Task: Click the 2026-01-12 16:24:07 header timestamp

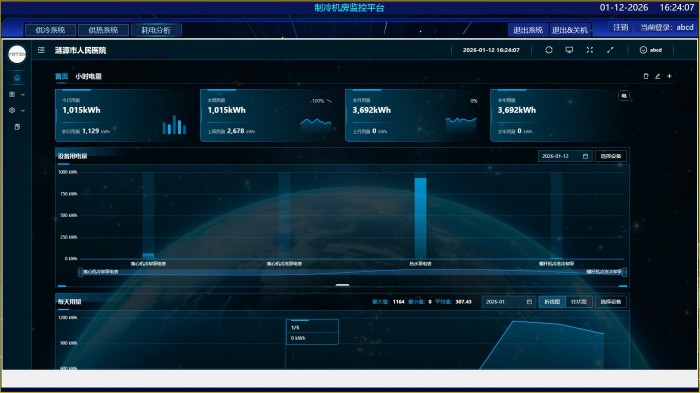Action: (x=491, y=50)
